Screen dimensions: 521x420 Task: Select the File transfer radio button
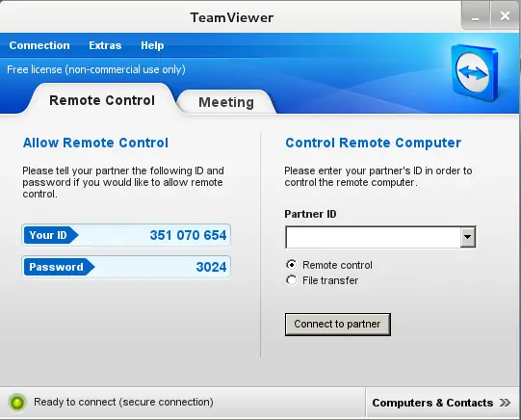point(291,280)
